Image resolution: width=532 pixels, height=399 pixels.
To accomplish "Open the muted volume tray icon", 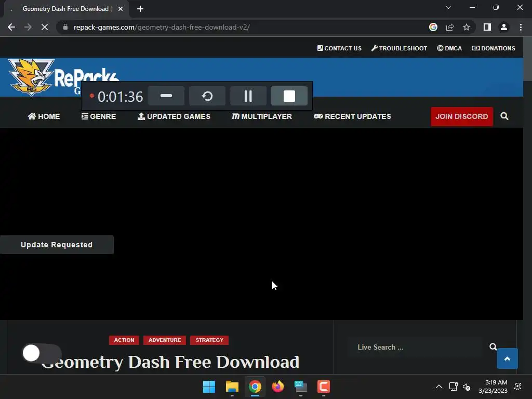I will pos(467,387).
